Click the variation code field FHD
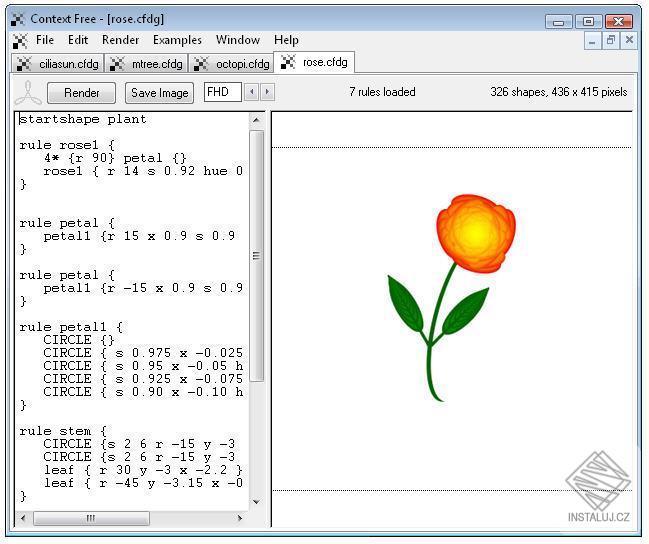This screenshot has height=544, width=649. pyautogui.click(x=223, y=92)
